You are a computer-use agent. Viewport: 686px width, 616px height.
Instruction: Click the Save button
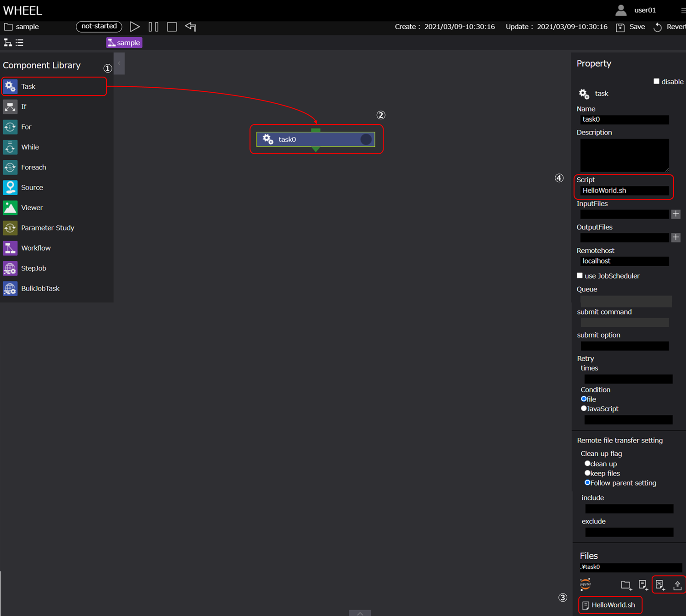tap(631, 27)
